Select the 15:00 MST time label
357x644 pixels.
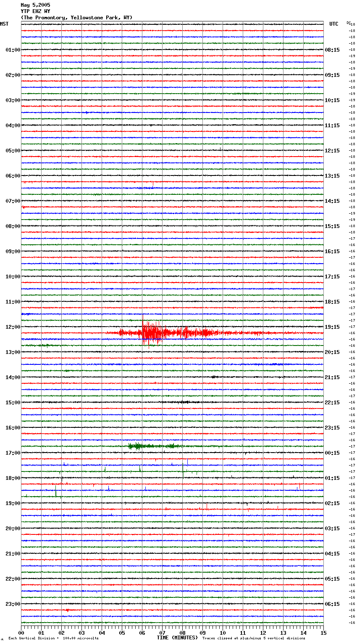pos(13,403)
